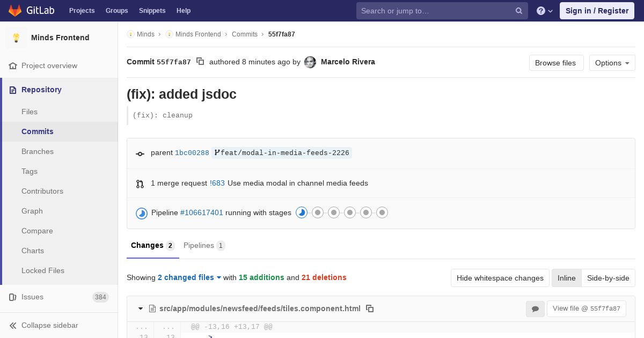Click the second pipeline stage icon
This screenshot has width=644, height=338.
click(318, 212)
